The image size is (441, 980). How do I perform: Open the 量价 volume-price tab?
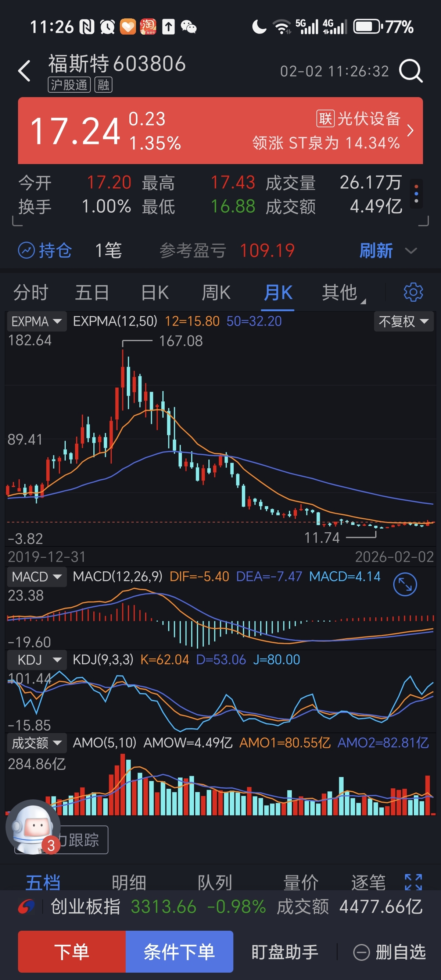pos(301,882)
